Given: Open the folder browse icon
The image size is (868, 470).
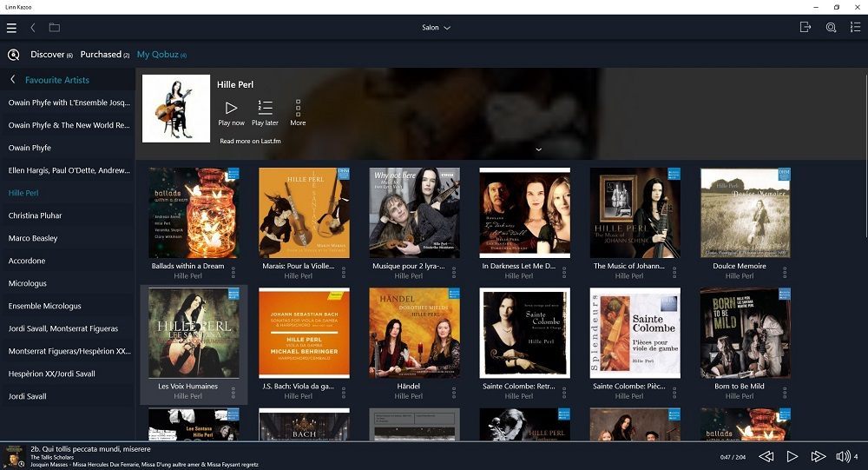Looking at the screenshot, I should [x=54, y=27].
